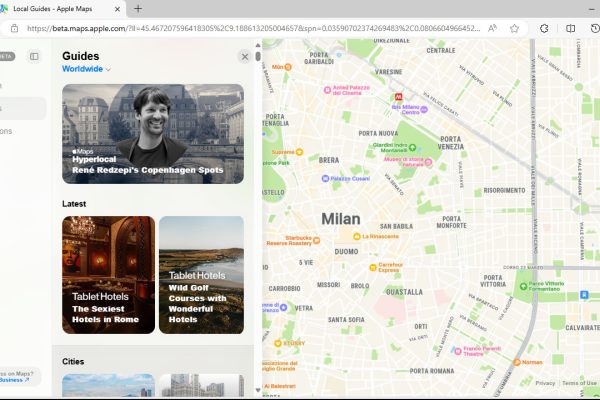Click the RISORGIMENTO district label
The image size is (600, 400).
pos(504,191)
